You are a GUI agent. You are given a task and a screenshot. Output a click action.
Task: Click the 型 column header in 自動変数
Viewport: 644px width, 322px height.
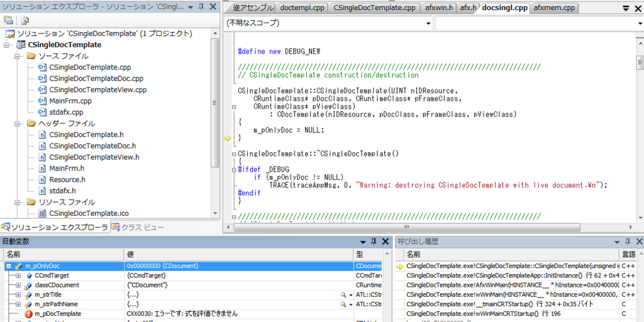[x=367, y=254]
